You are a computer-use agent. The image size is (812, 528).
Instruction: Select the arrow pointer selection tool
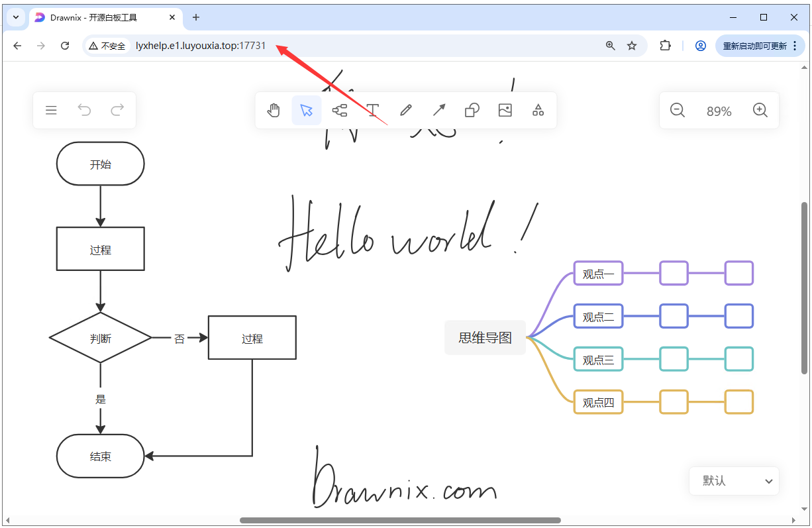tap(307, 111)
